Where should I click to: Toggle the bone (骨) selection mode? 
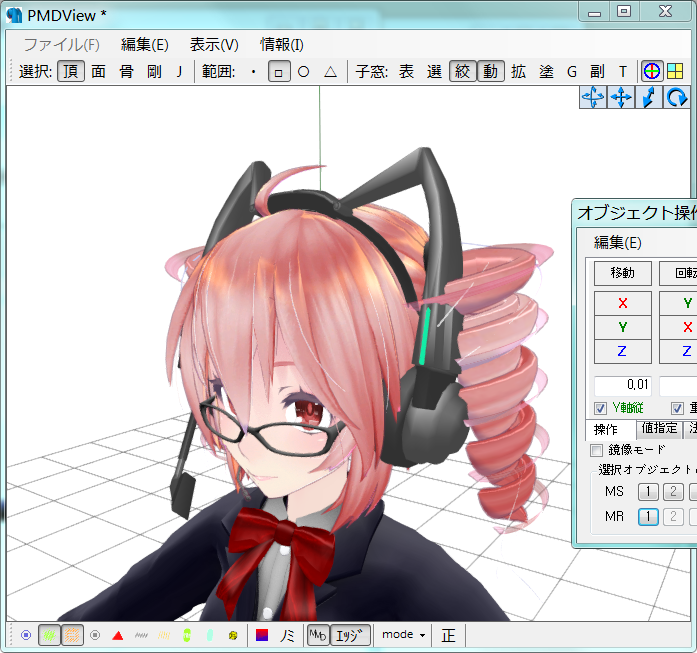point(126,71)
